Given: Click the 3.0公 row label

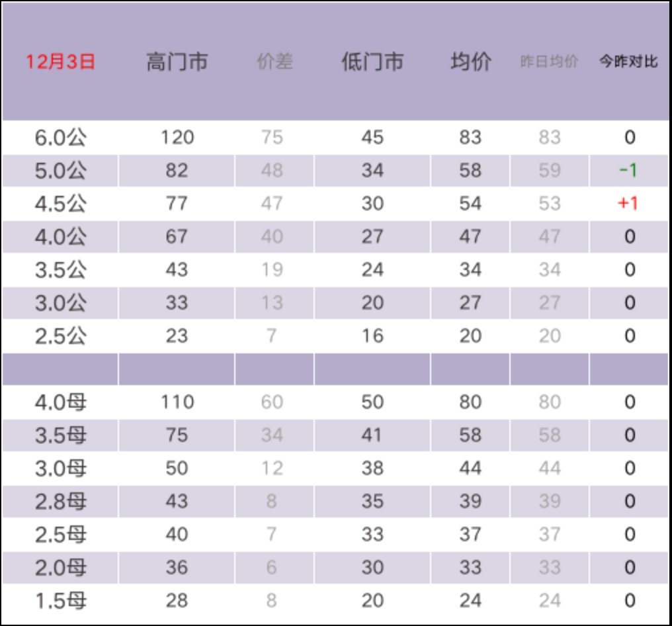Looking at the screenshot, I should pyautogui.click(x=60, y=302).
